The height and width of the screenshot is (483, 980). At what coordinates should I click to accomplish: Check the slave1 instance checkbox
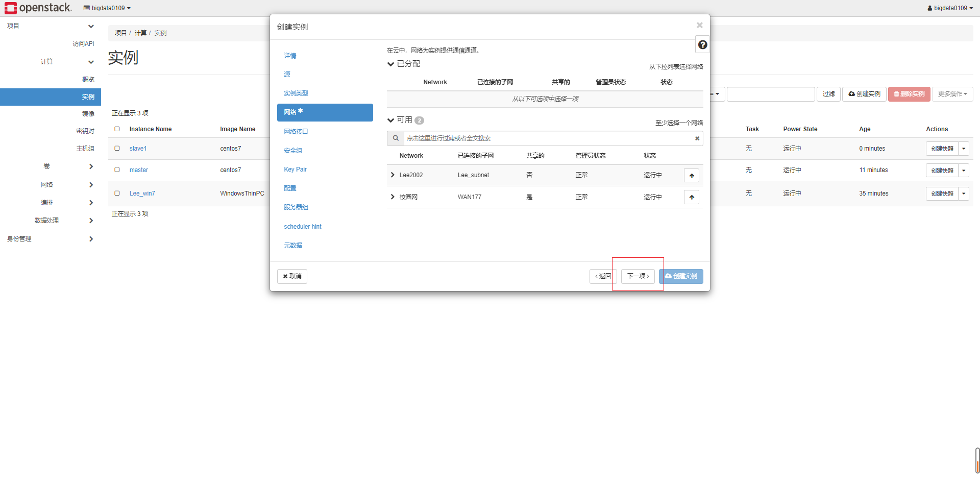(x=117, y=149)
